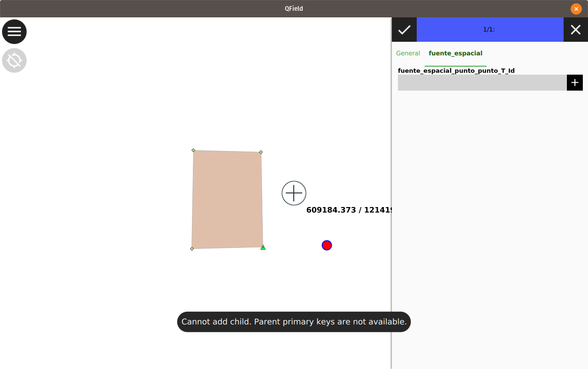Save the feature with the checkmark

point(404,30)
